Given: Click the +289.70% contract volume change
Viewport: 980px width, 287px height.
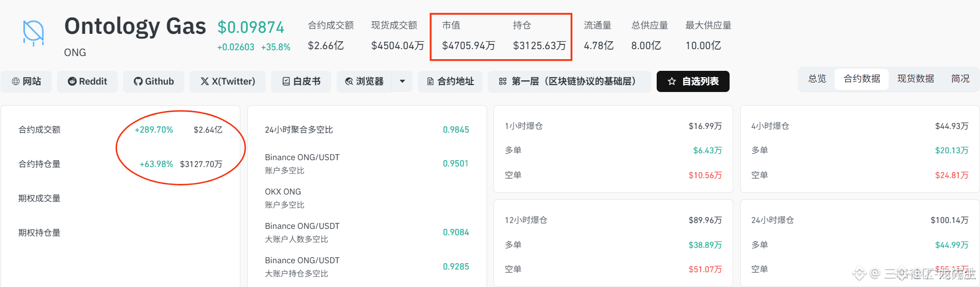Looking at the screenshot, I should point(154,130).
